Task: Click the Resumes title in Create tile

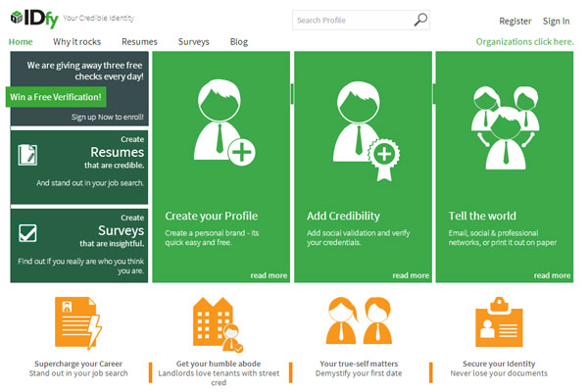Action: click(117, 152)
